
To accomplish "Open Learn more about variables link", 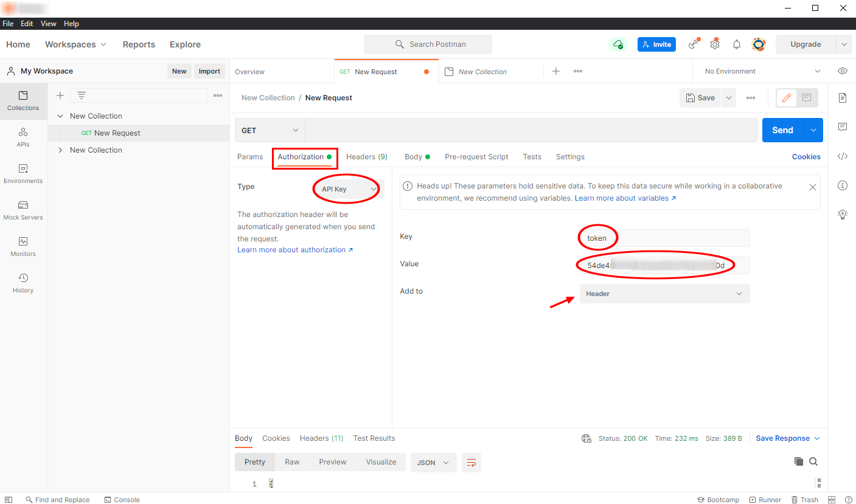I will click(625, 198).
